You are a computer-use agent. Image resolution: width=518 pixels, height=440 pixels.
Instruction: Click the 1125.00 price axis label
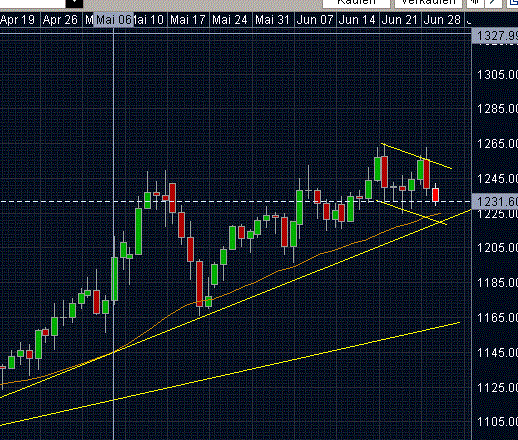tap(497, 388)
